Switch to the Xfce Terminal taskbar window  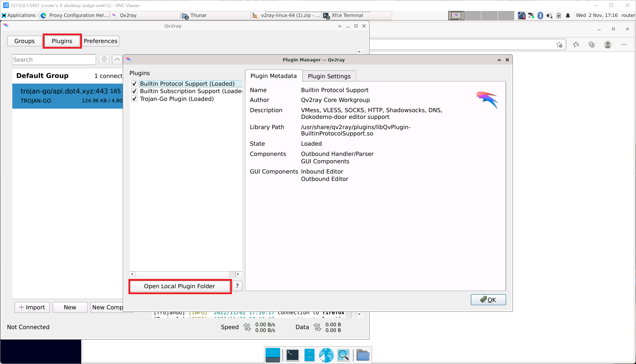point(357,16)
